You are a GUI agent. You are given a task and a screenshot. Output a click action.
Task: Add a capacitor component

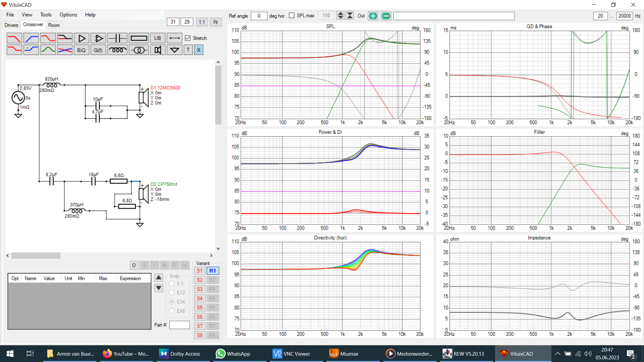117,38
